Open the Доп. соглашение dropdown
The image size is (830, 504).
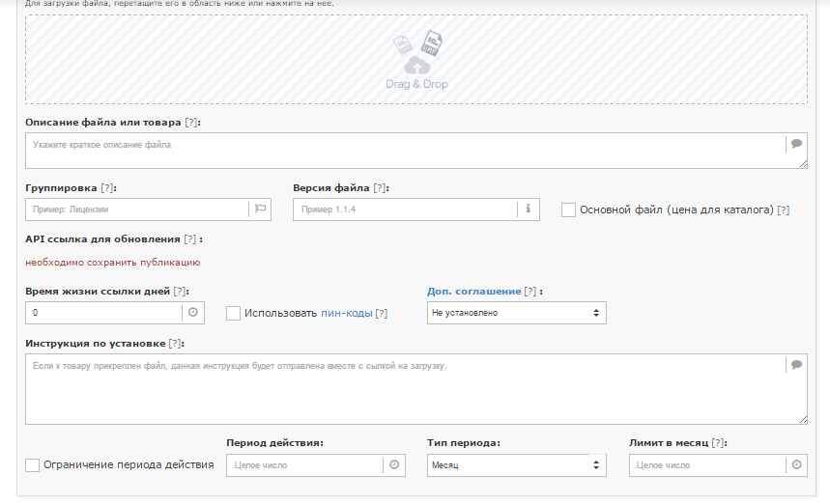tap(517, 313)
